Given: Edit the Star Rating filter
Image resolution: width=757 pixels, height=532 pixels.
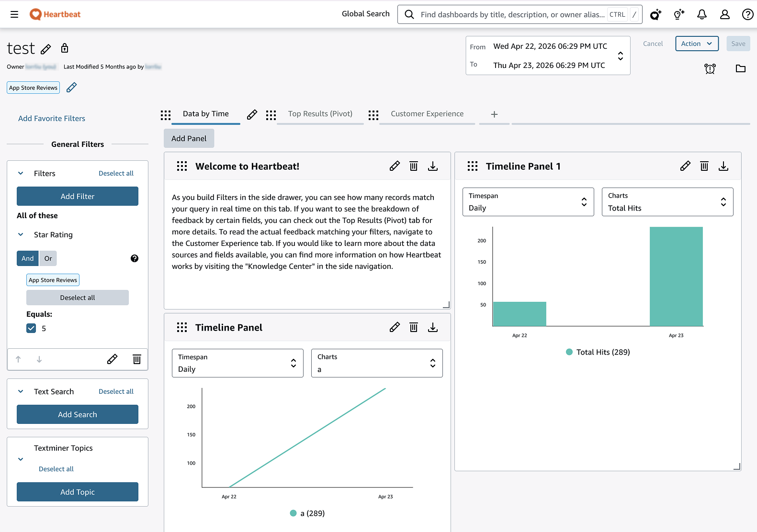Looking at the screenshot, I should pos(112,359).
